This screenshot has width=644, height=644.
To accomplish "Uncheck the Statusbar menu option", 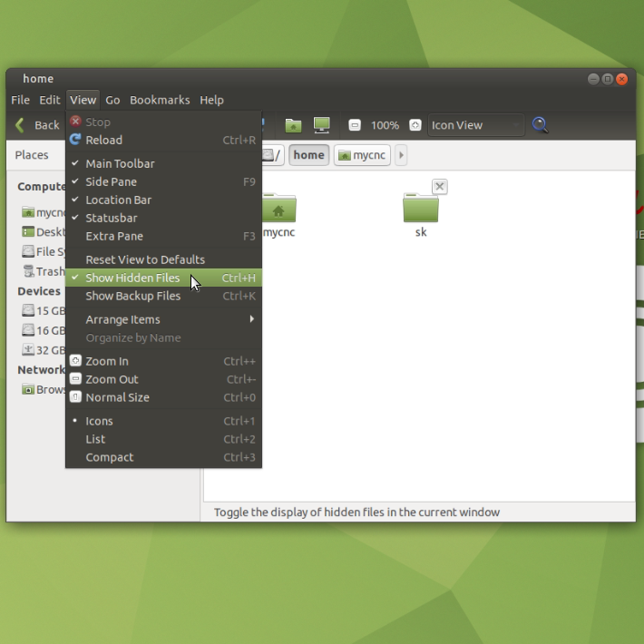I will pyautogui.click(x=111, y=218).
